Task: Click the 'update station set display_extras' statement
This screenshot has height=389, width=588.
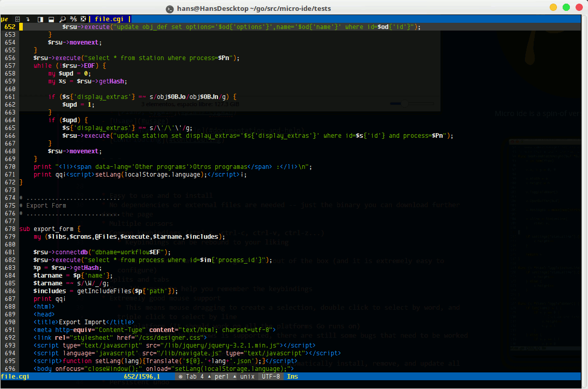Action: [258, 136]
